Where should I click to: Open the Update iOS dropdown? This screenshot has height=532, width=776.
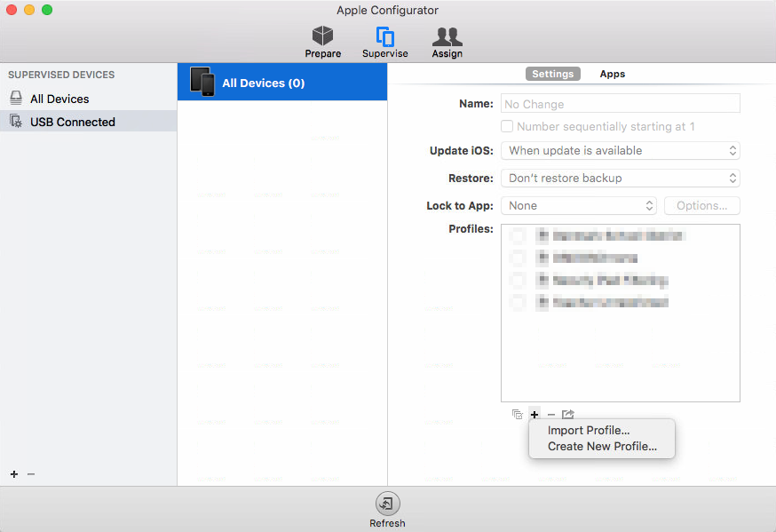[x=621, y=150]
